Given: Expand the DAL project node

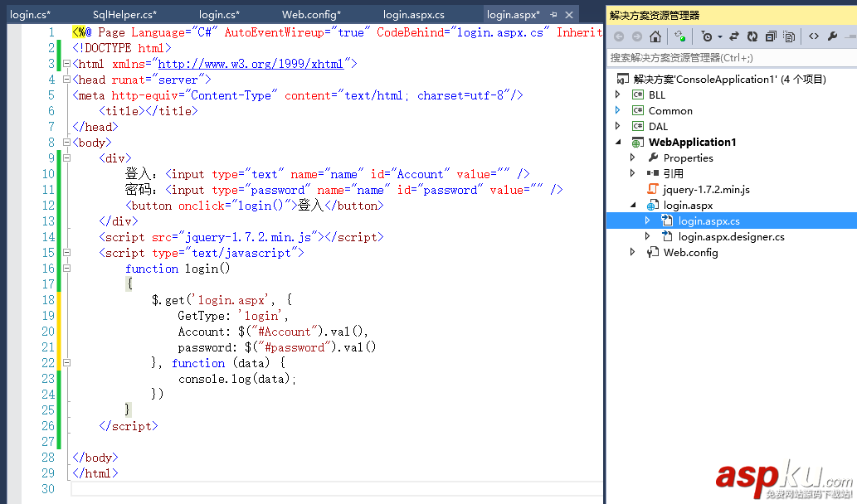Looking at the screenshot, I should 616,125.
